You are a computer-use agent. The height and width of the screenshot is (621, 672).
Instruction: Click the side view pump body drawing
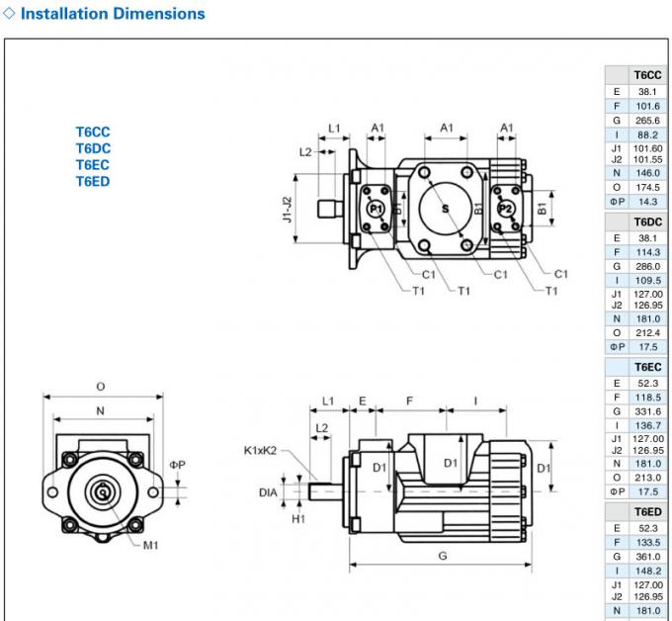coord(421,488)
